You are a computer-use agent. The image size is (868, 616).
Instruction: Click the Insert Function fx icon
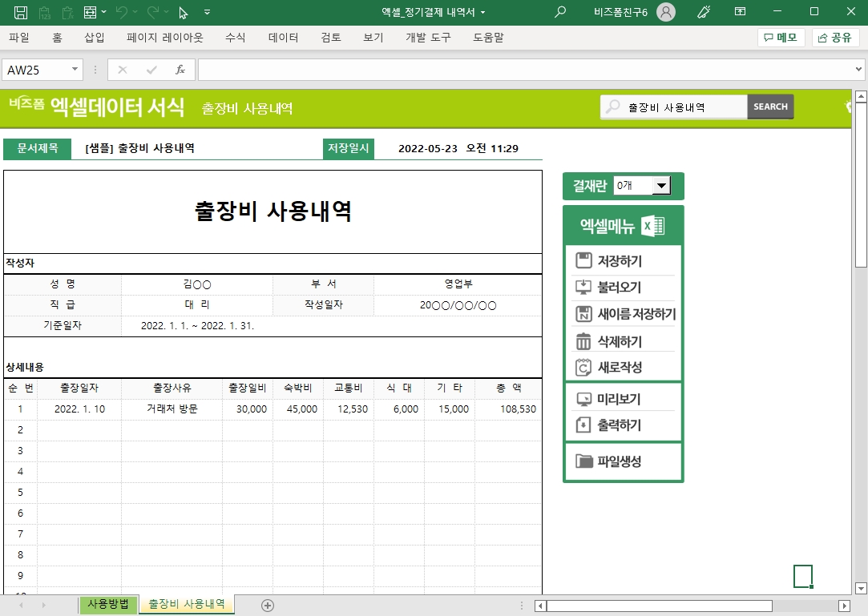tap(180, 70)
